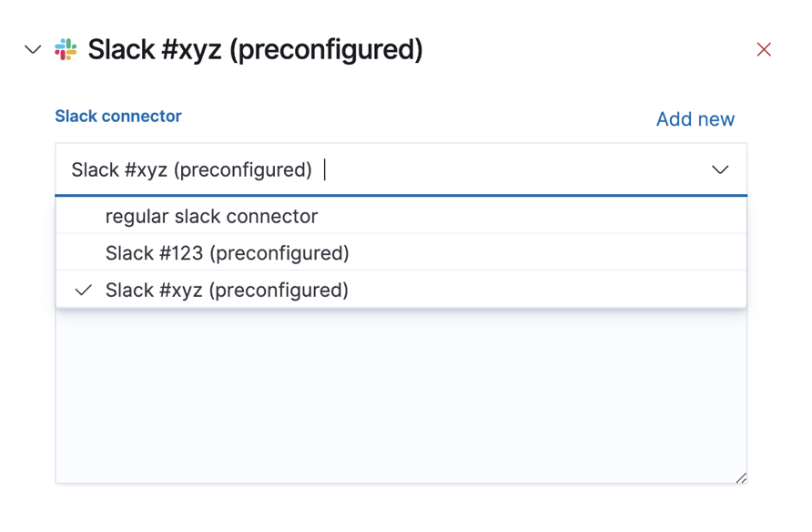Click the Slack #xyz (preconfigured) title text
The width and height of the screenshot is (812, 532).
255,49
